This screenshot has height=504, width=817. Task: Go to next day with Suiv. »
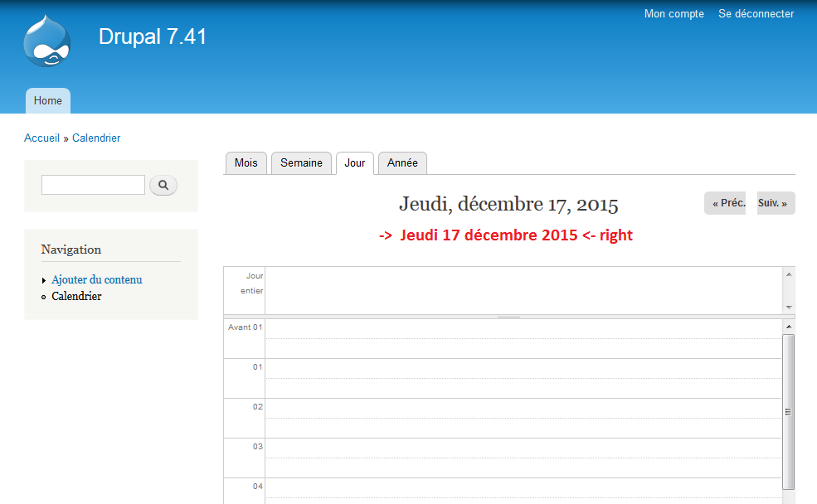click(x=776, y=203)
